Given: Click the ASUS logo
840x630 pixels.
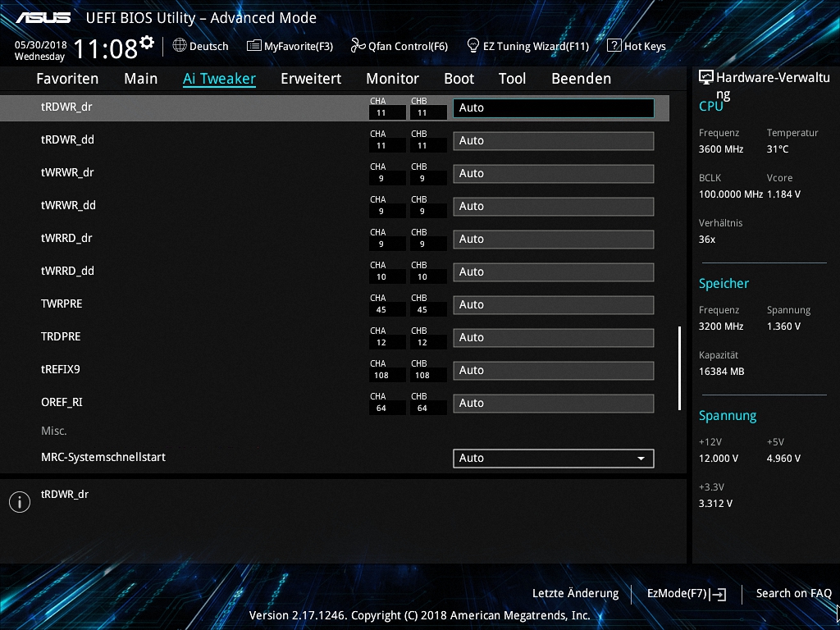Looking at the screenshot, I should coord(43,18).
